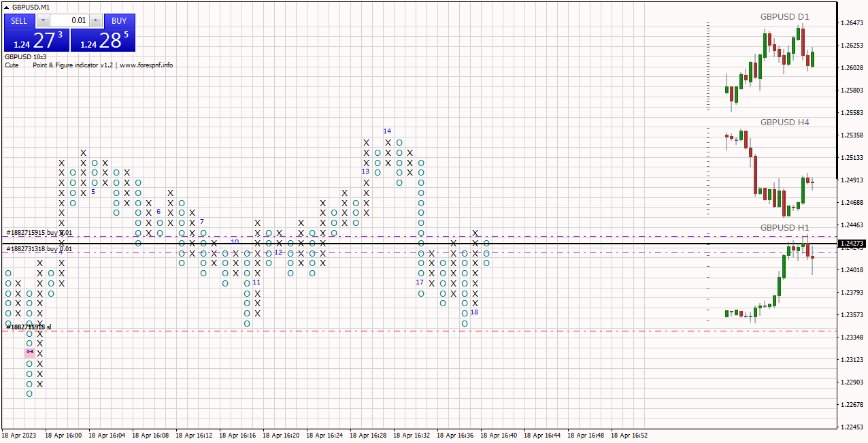The image size is (868, 443).
Task: Click time axis label 18 Apr 16:36
Action: click(455, 435)
